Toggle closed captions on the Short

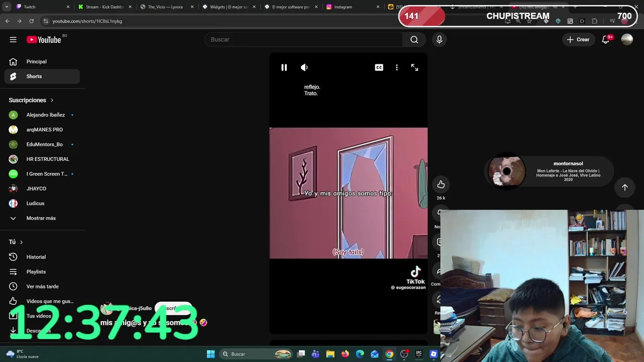(379, 67)
